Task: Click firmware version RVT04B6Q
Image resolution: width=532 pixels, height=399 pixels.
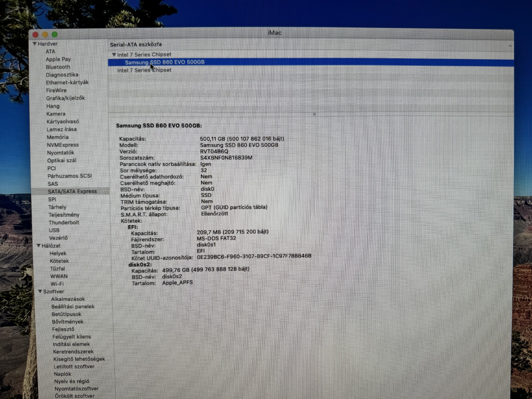Action: pyautogui.click(x=214, y=151)
